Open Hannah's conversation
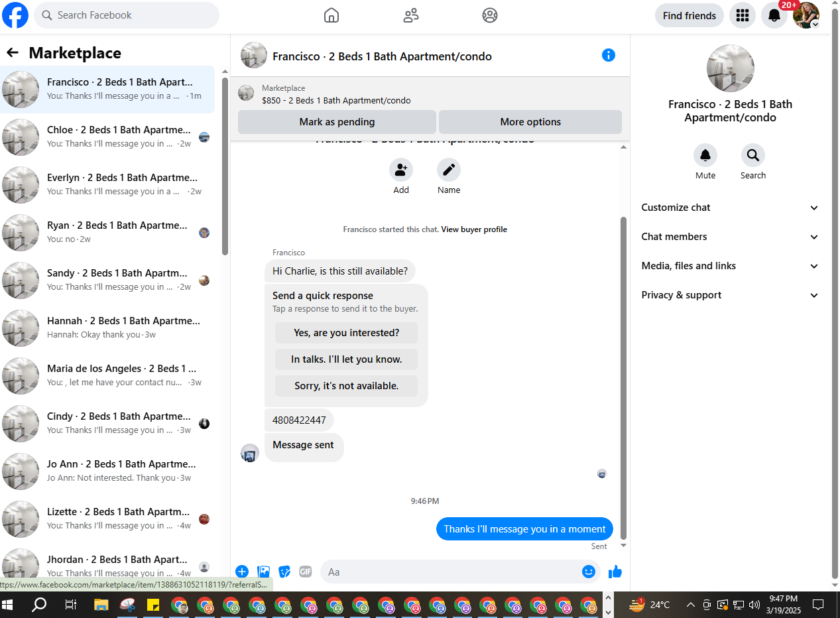The height and width of the screenshot is (618, 840). coord(107,328)
